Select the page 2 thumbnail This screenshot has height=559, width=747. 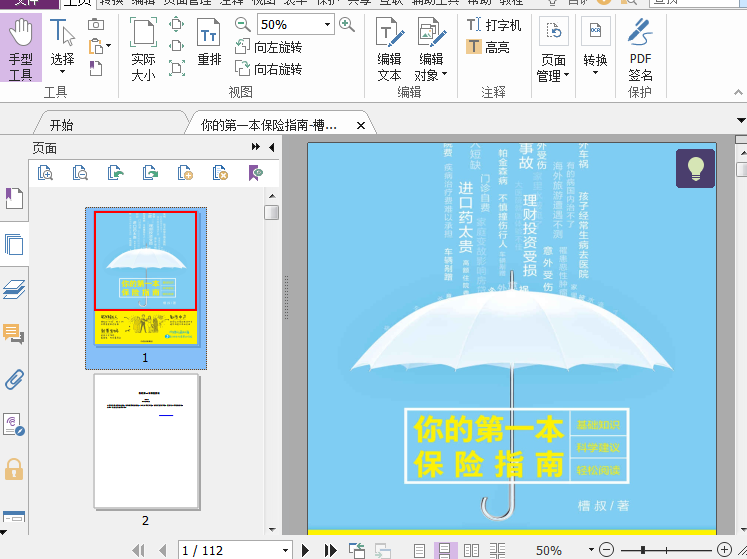pos(146,441)
